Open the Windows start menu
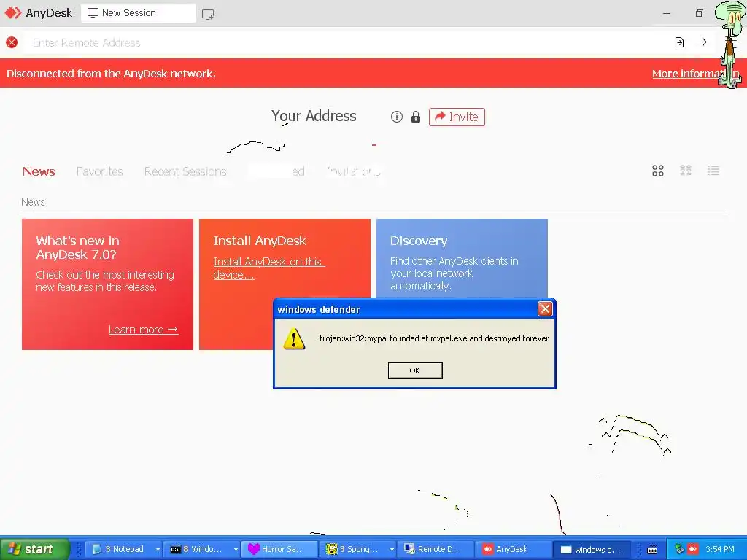 coord(34,549)
